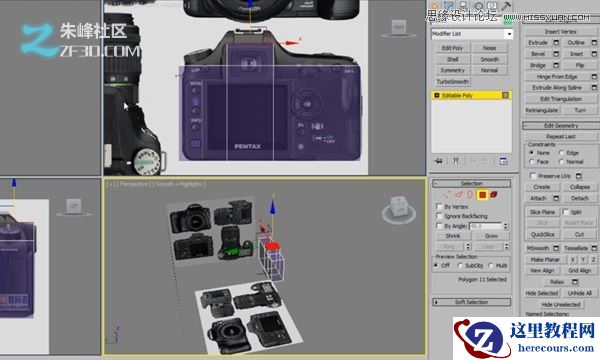Select Element sub-object level icon

[x=494, y=195]
